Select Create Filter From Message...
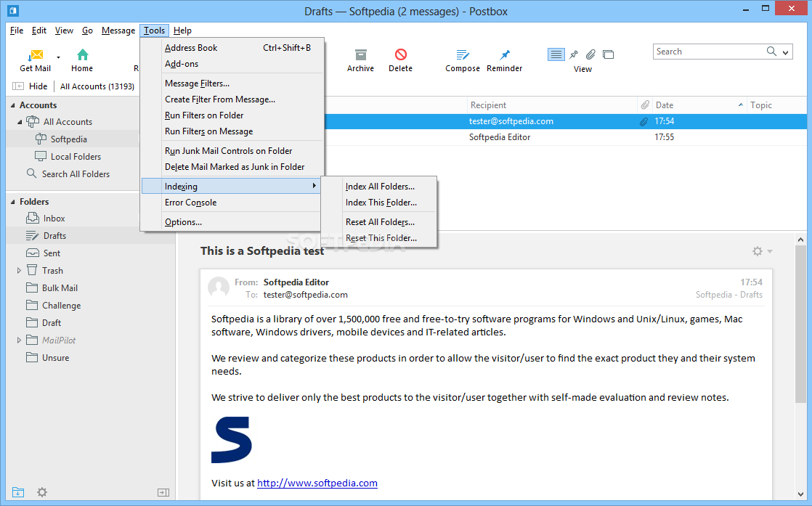The image size is (812, 506). click(232, 99)
